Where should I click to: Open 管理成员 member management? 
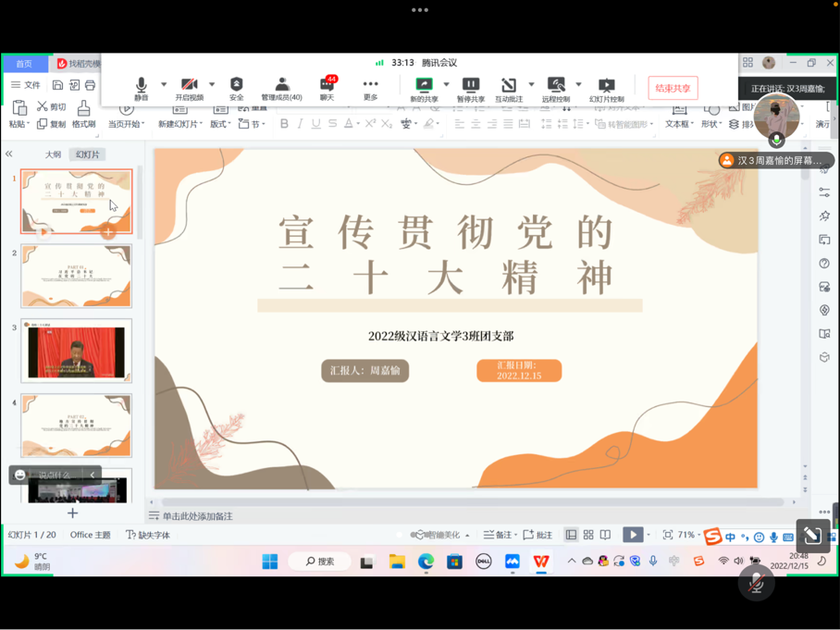tap(281, 88)
